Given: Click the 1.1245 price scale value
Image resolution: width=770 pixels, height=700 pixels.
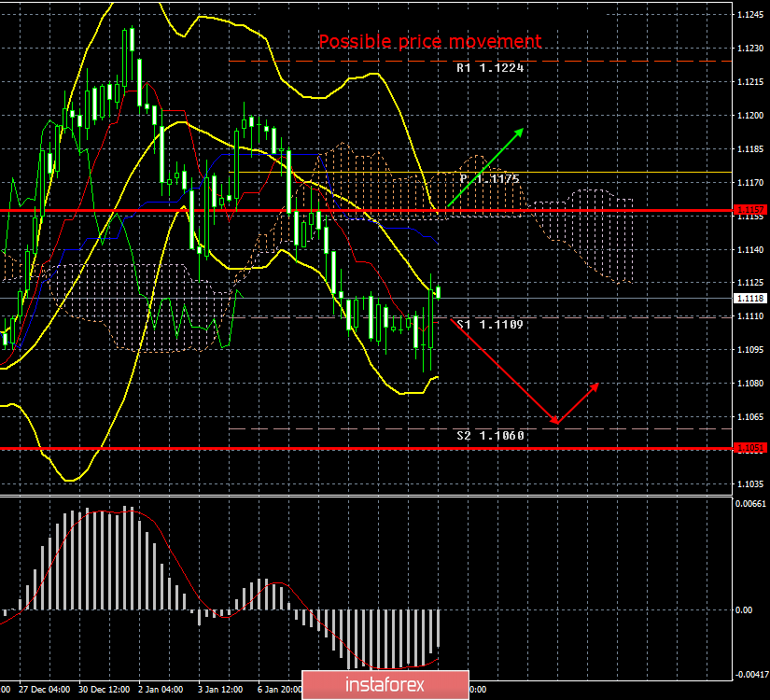Looking at the screenshot, I should (x=752, y=13).
